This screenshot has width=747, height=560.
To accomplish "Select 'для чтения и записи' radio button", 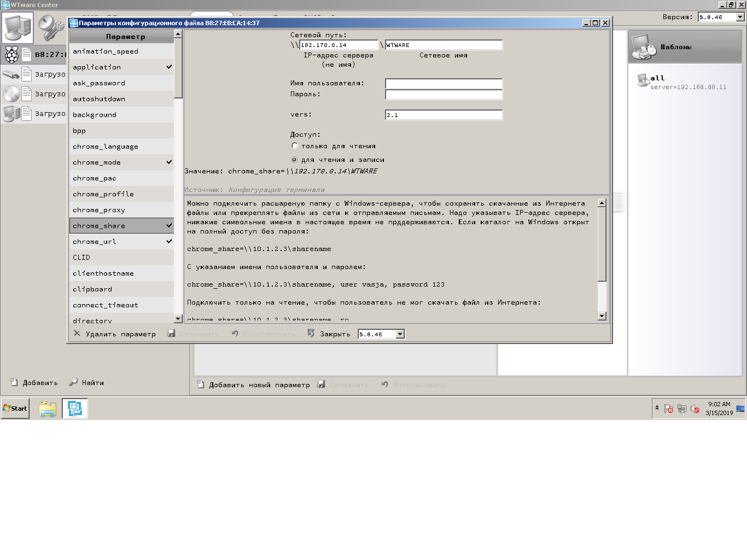I will [295, 160].
